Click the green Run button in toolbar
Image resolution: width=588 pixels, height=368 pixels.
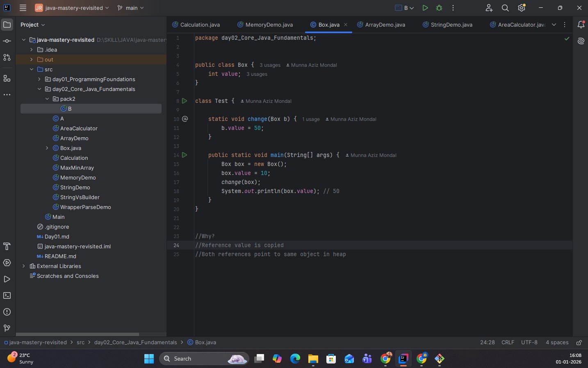click(x=425, y=8)
